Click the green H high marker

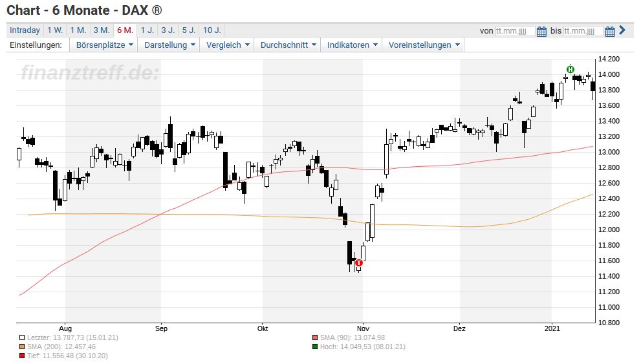pos(570,69)
